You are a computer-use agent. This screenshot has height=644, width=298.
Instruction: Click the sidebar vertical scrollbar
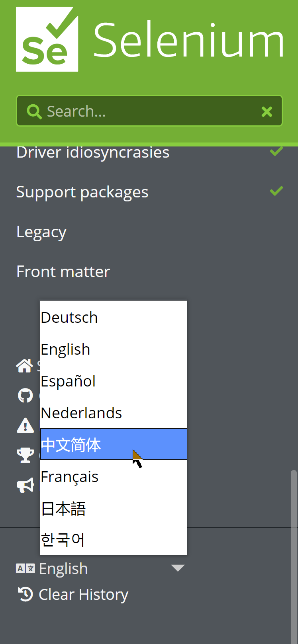294,556
